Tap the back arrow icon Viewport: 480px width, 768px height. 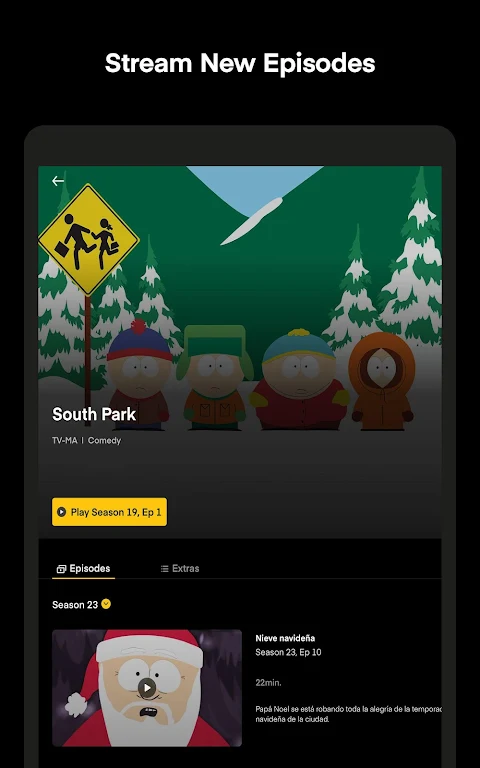click(58, 181)
